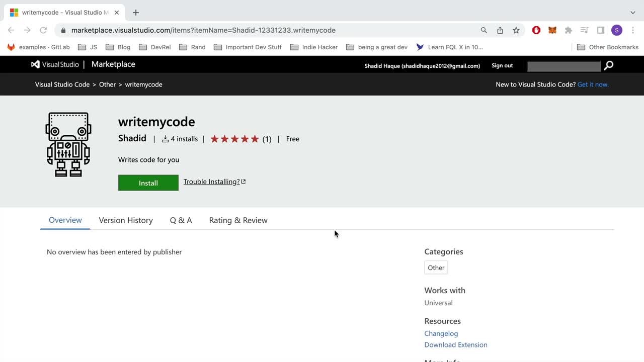The image size is (644, 362).
Task: Open the red Opera-style extension icon
Action: (x=536, y=30)
